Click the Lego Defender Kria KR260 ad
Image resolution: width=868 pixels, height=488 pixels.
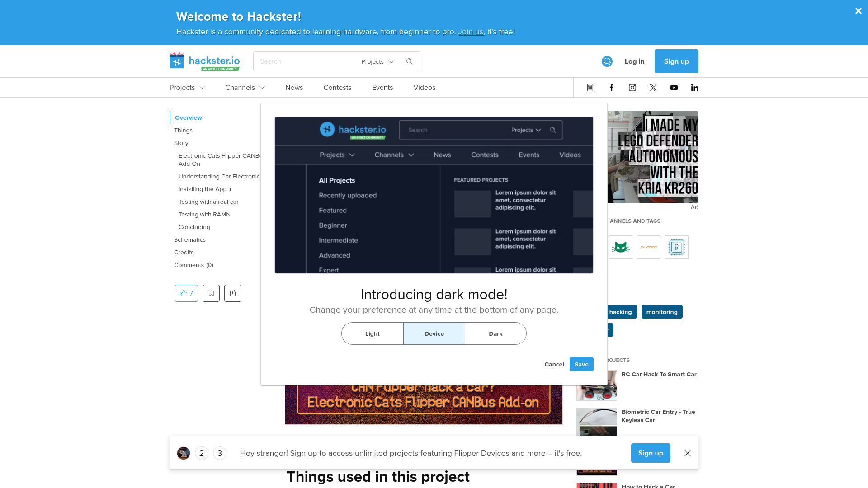pos(653,157)
